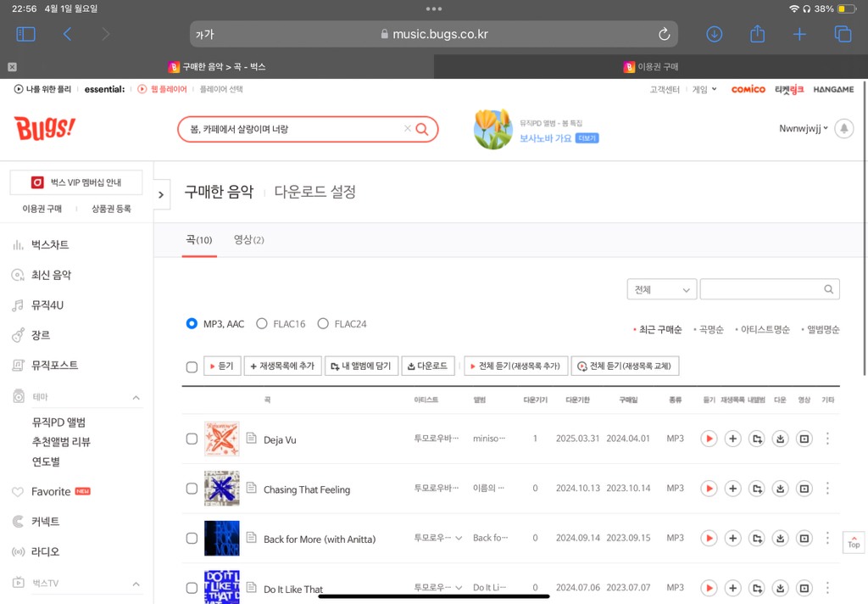The width and height of the screenshot is (868, 604).
Task: Tick the checkbox for Chasing That Feeling
Action: pyautogui.click(x=192, y=489)
